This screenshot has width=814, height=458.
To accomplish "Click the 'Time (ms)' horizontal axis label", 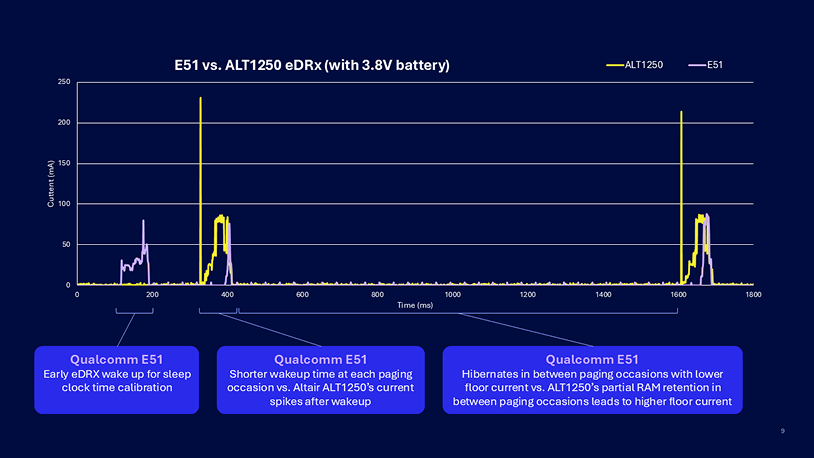I will tap(415, 305).
